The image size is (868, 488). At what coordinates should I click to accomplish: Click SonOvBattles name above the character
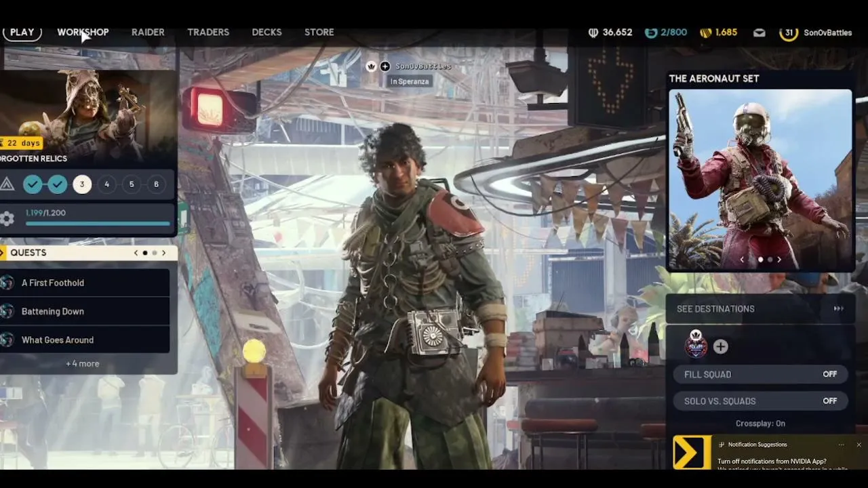tap(423, 66)
